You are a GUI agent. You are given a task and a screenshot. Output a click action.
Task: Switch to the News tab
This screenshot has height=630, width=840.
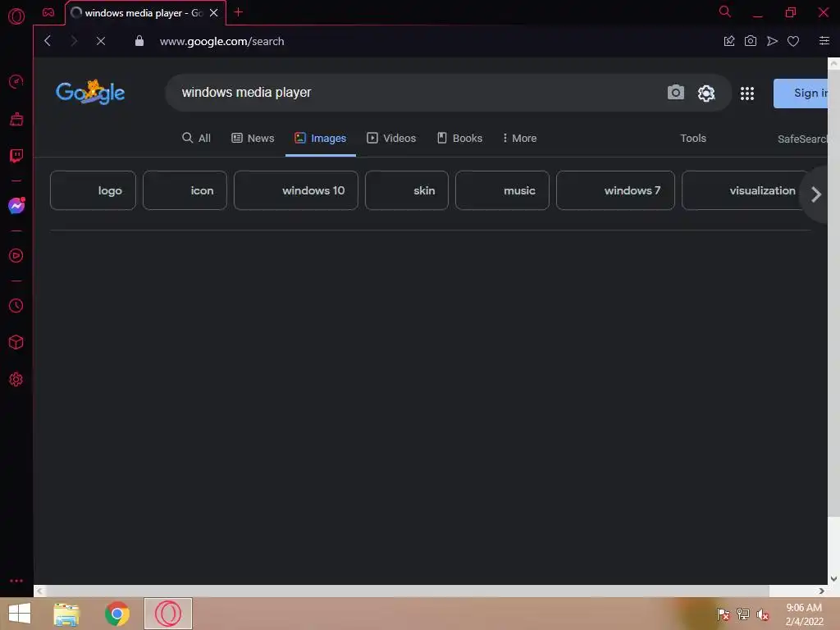[x=253, y=138]
